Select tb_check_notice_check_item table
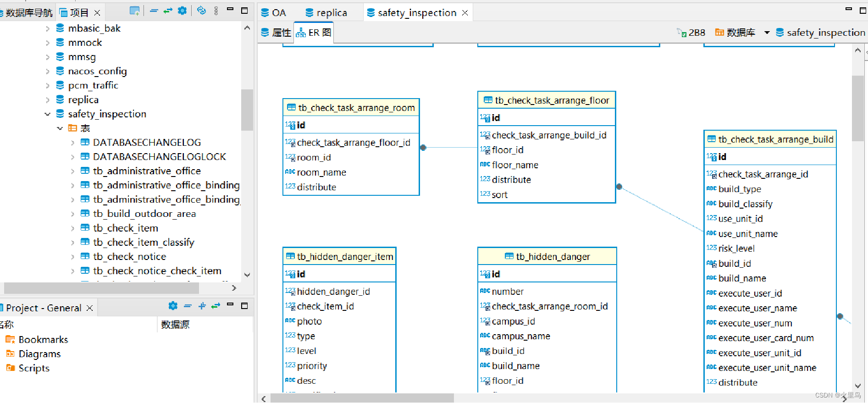 (157, 271)
